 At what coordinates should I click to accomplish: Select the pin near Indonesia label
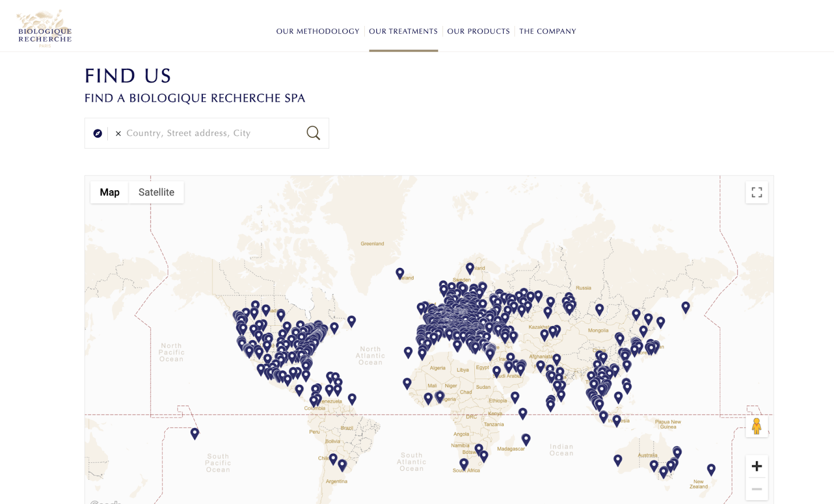pyautogui.click(x=617, y=421)
